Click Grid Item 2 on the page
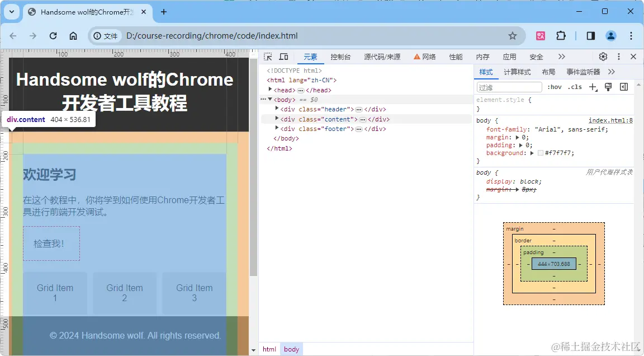Screen dimensions: 644x356 tap(125, 293)
